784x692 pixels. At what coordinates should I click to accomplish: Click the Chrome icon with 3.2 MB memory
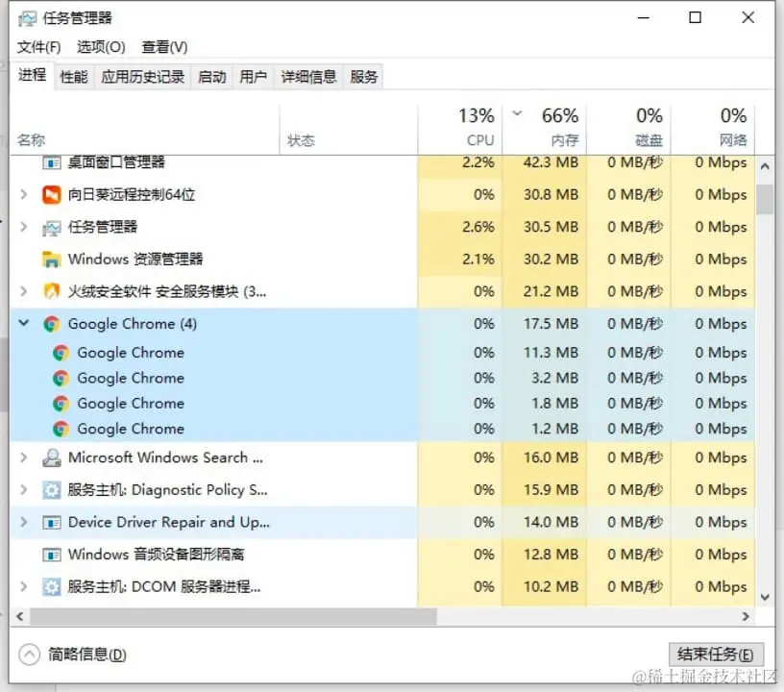pyautogui.click(x=61, y=378)
